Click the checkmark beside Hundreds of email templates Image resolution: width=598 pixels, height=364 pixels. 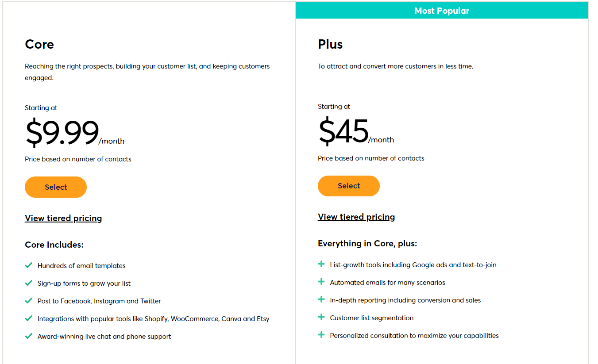tap(29, 265)
